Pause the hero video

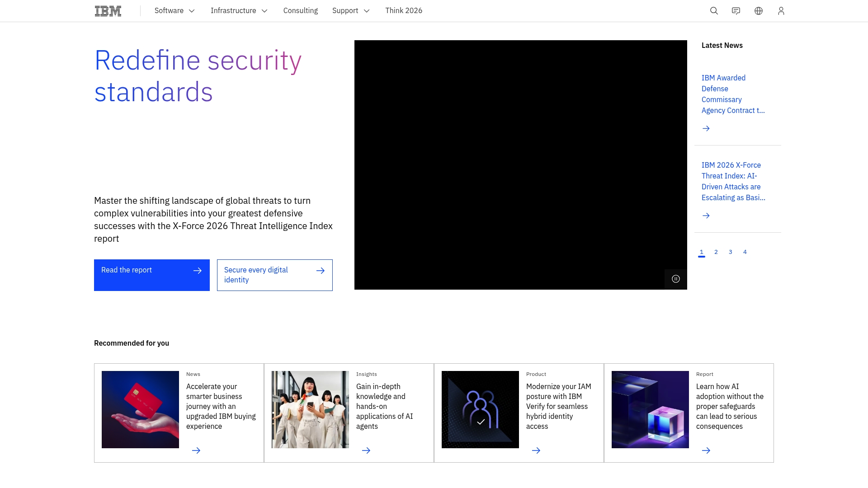click(x=675, y=279)
